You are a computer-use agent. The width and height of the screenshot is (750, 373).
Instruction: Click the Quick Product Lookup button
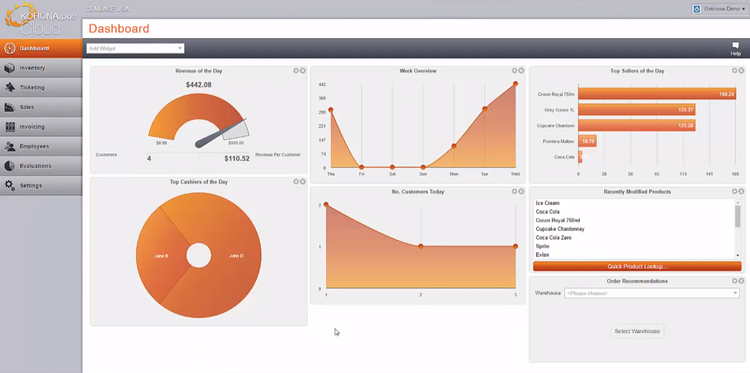coord(637,266)
